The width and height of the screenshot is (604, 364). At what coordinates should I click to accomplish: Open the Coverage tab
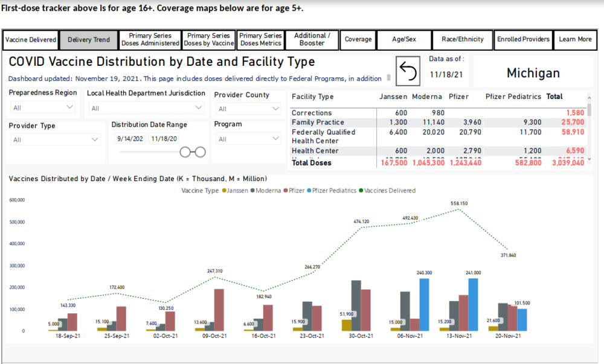click(x=358, y=40)
